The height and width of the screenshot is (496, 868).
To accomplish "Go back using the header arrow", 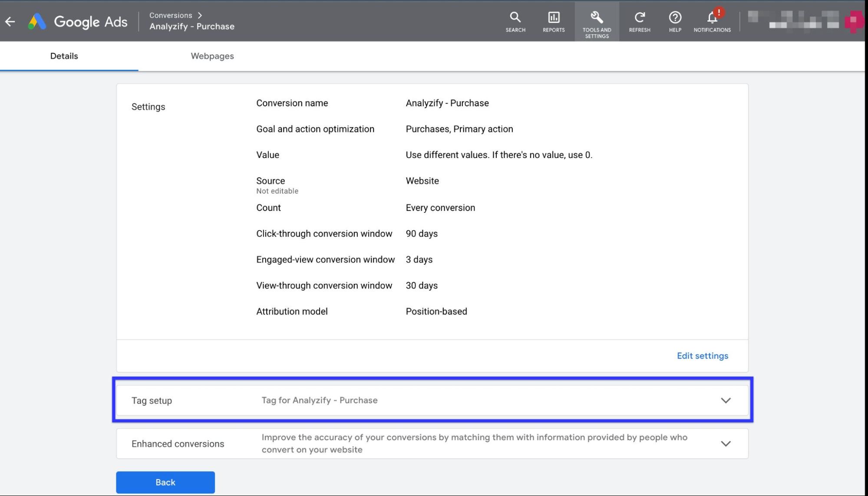I will point(10,21).
